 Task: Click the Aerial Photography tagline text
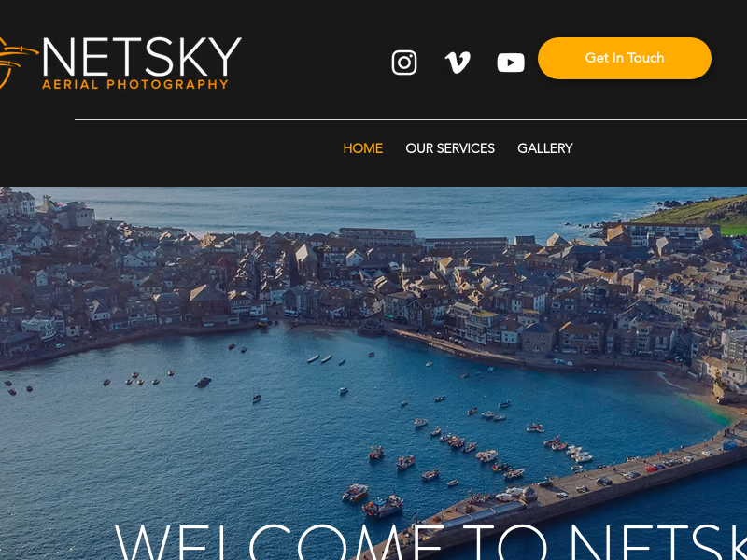point(135,84)
